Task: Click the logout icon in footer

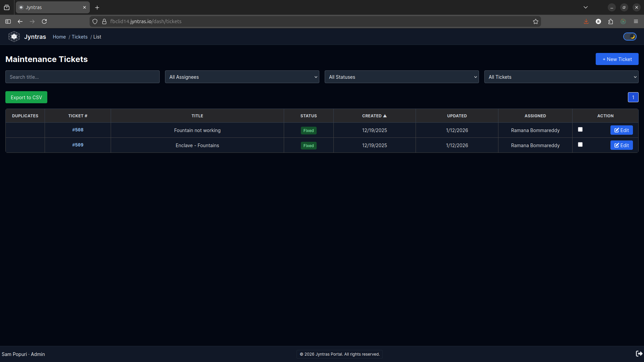Action: [x=639, y=354]
